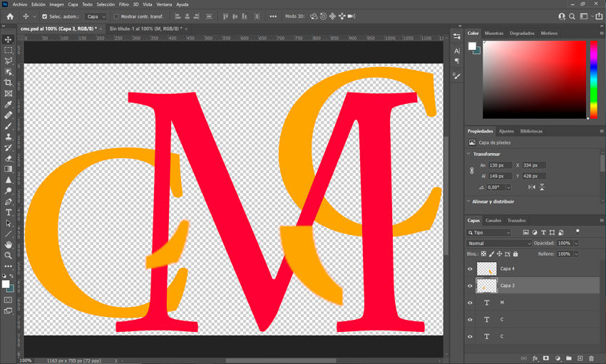This screenshot has width=606, height=364.
Task: Open the Normal blend mode dropdown
Action: click(499, 243)
